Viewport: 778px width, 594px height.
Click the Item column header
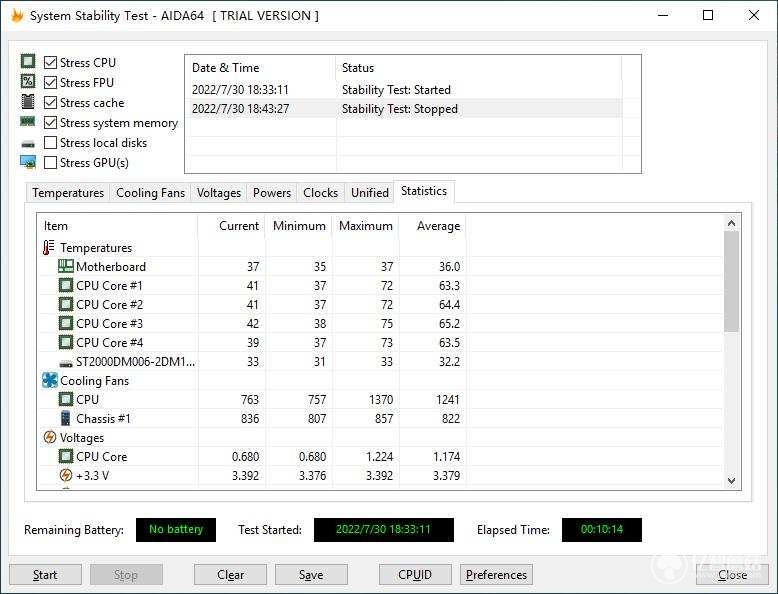pos(118,226)
